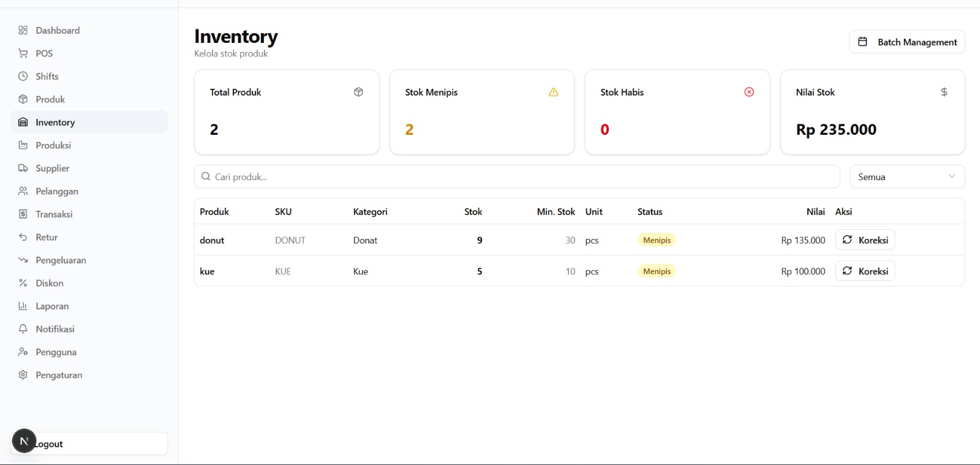Click the Diskon percent icon
980x465 pixels.
click(x=23, y=283)
